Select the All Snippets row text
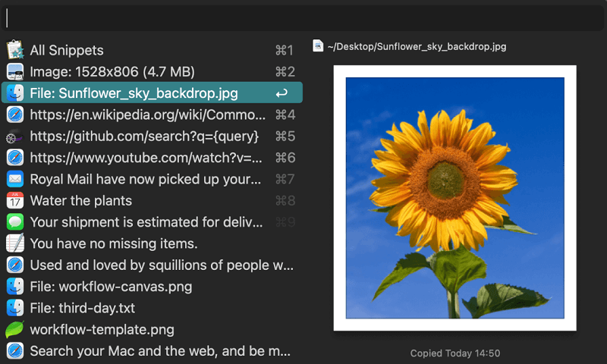The width and height of the screenshot is (607, 364). [67, 50]
